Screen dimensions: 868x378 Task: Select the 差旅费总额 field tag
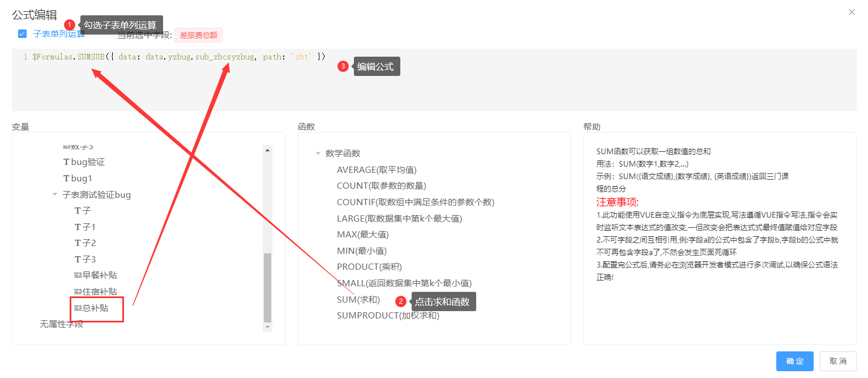(x=198, y=35)
